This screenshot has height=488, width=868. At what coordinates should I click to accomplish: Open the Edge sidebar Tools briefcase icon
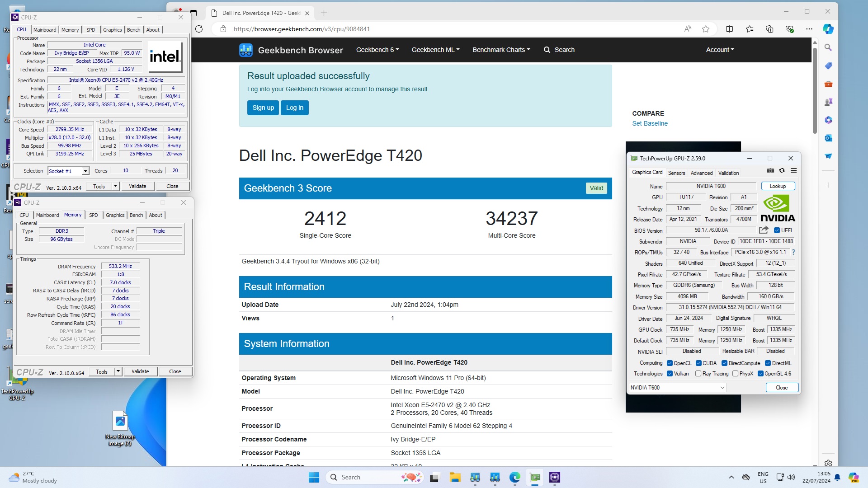coord(828,84)
